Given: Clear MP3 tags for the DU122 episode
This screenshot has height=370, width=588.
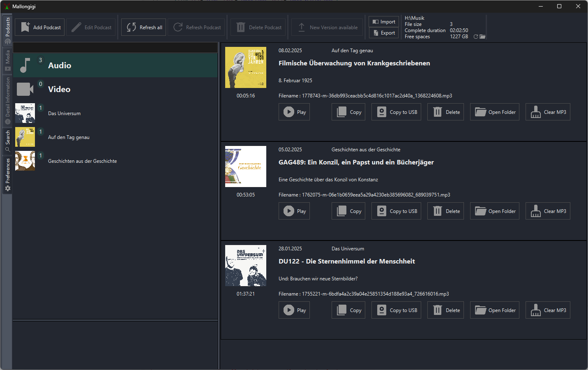Looking at the screenshot, I should [548, 310].
